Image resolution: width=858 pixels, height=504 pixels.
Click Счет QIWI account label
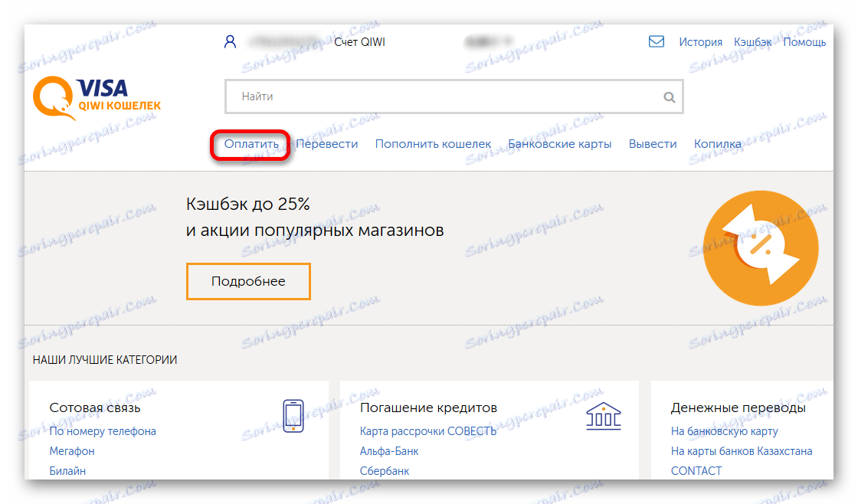tap(359, 42)
